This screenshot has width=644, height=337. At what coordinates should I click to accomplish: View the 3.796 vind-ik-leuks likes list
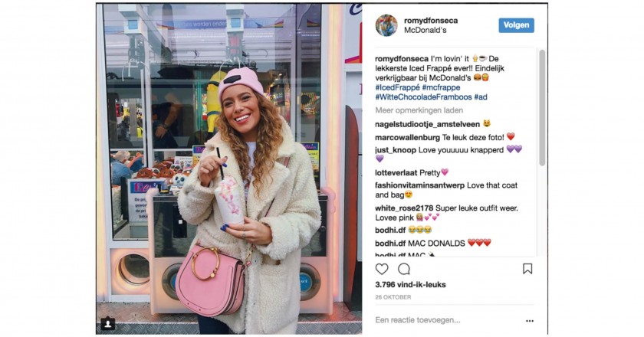410,284
